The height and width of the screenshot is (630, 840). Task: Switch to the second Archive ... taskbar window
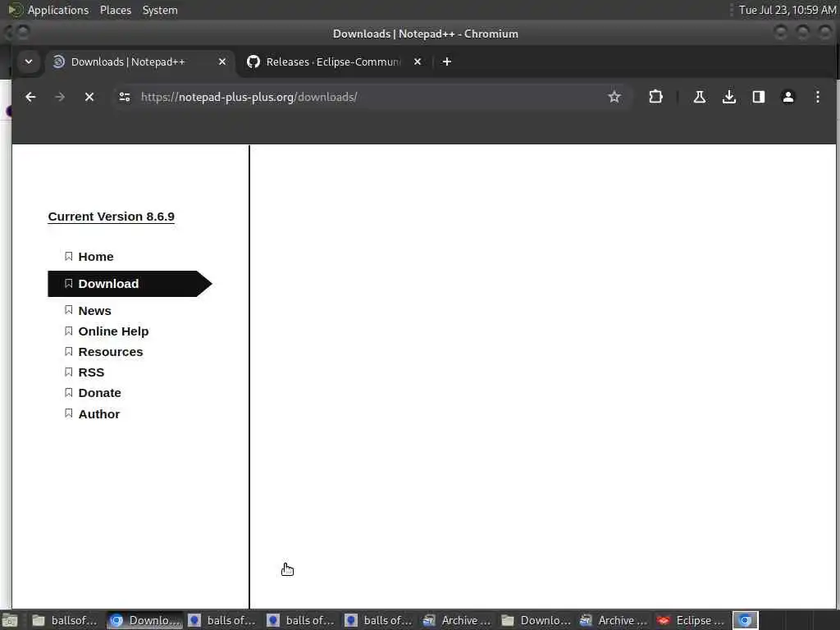[614, 620]
